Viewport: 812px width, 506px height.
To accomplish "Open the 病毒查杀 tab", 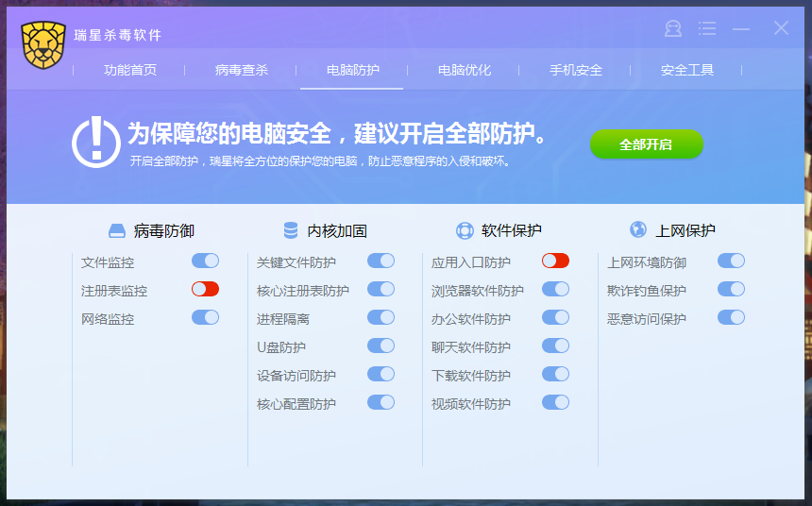I will click(x=242, y=70).
